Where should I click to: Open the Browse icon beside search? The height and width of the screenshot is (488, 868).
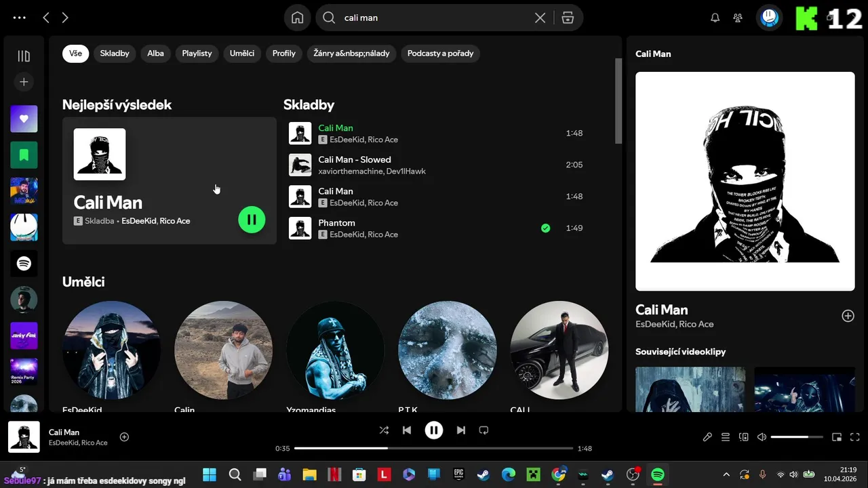[x=568, y=18]
